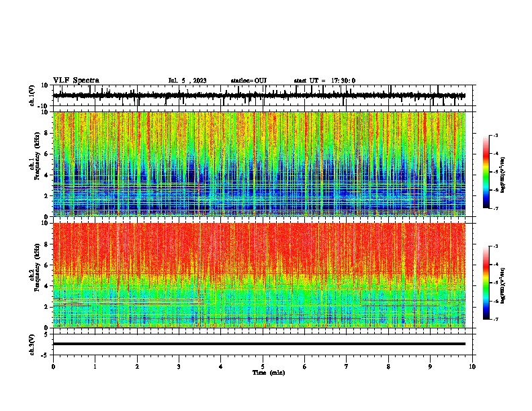The width and height of the screenshot is (532, 411).
Task: Click the "5" tick on the time axis
Action: tap(263, 367)
